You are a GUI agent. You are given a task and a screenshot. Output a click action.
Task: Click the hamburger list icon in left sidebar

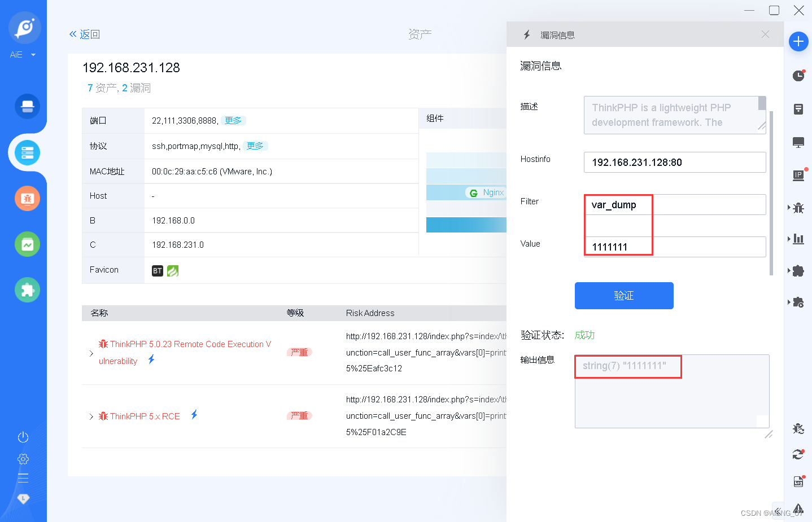pos(23,478)
